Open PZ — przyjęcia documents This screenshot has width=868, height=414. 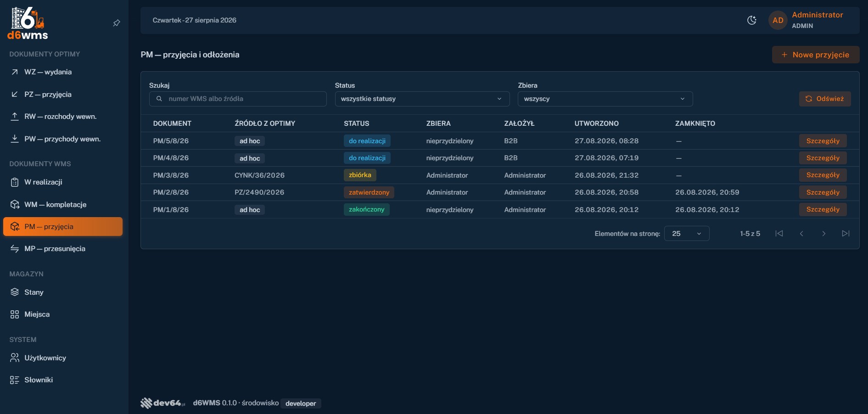click(63, 95)
